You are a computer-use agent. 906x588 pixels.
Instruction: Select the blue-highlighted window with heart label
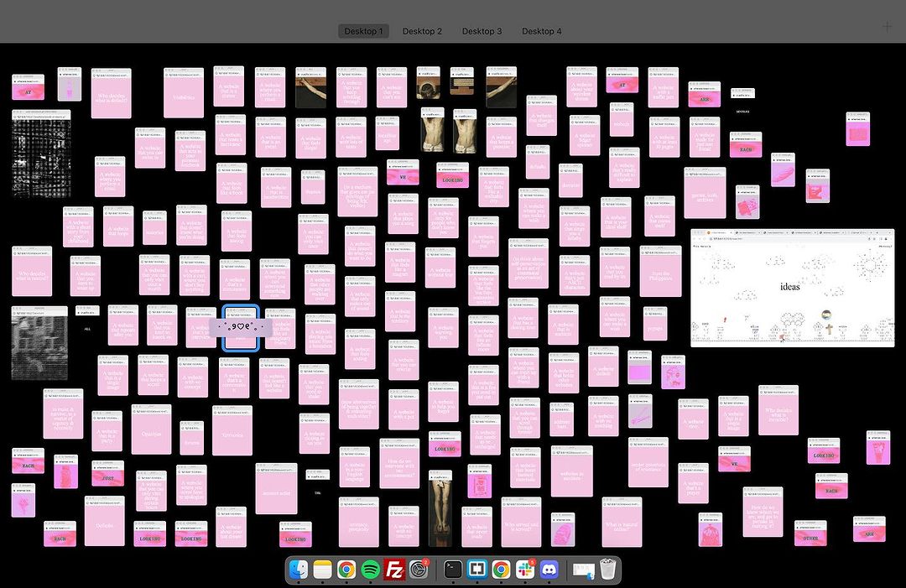(241, 327)
